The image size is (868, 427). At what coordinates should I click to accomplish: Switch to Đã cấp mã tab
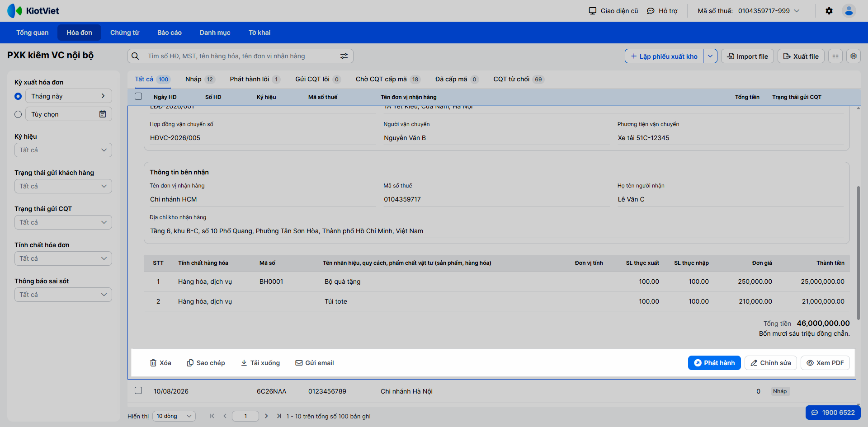(457, 79)
